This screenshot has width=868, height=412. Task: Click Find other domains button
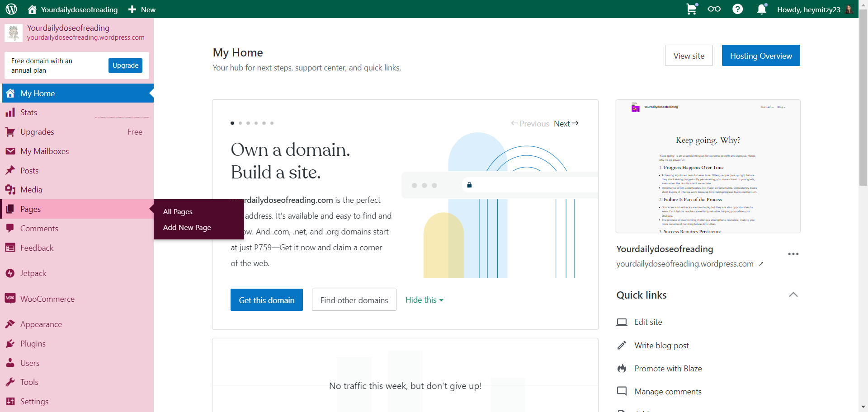pyautogui.click(x=354, y=300)
